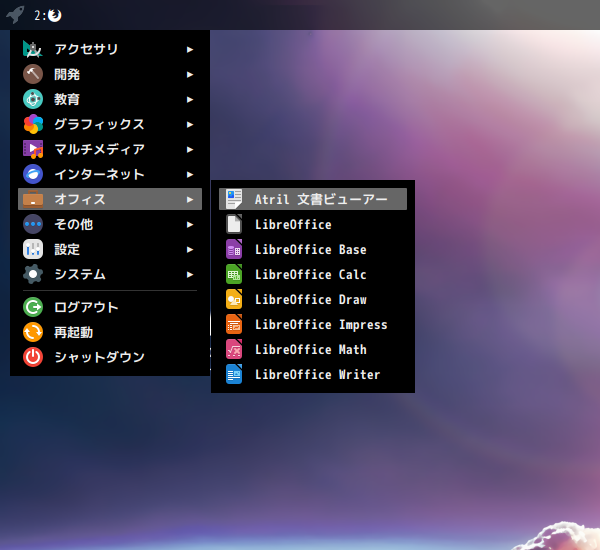Image resolution: width=600 pixels, height=550 pixels.
Task: Expand the 設定 submenu arrow
Action: (190, 250)
